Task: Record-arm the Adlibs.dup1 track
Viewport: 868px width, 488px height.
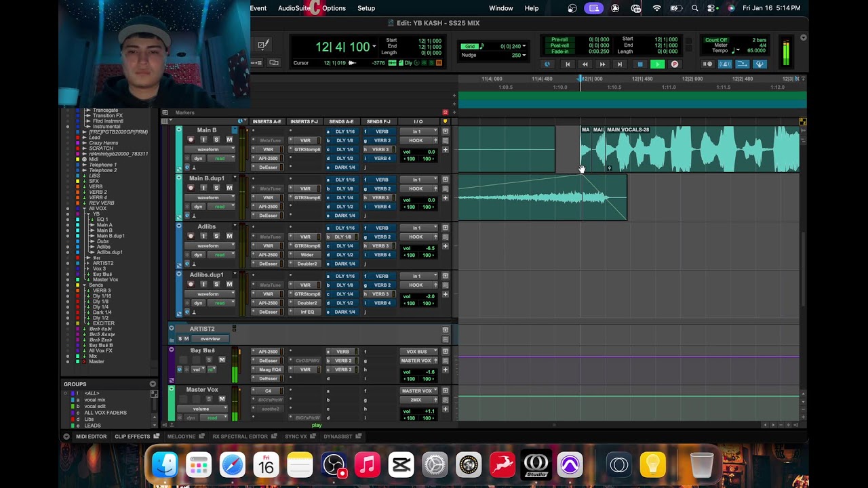Action: point(191,284)
